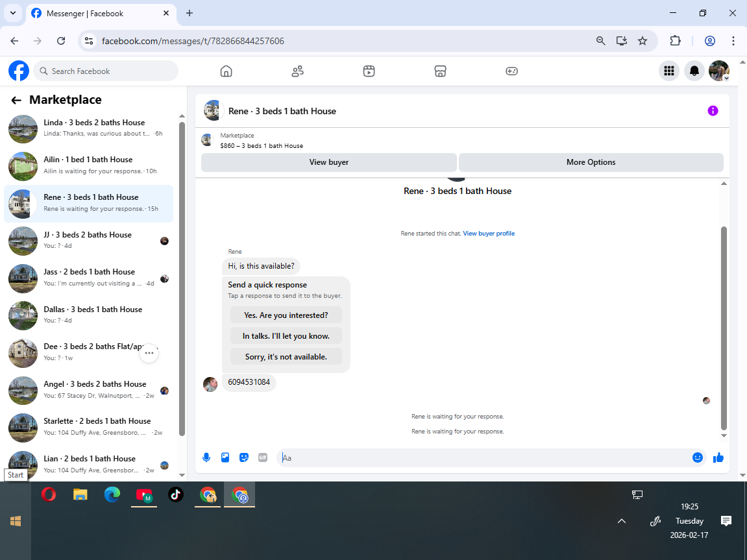Click the View buyer button

pyautogui.click(x=328, y=162)
